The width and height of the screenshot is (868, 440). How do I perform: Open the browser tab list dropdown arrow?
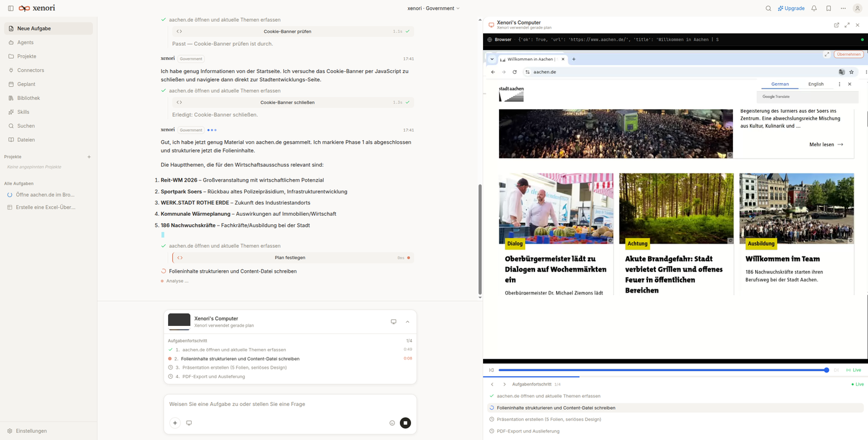coord(492,59)
